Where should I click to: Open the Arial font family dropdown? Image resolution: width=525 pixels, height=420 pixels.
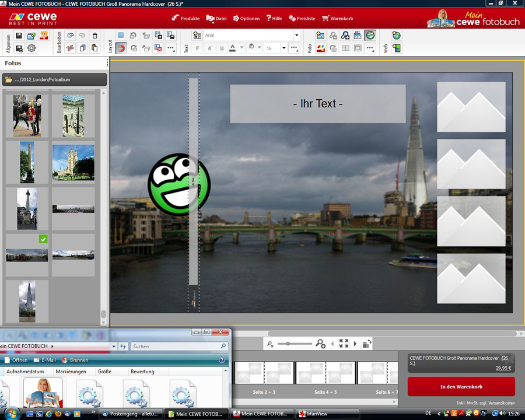[296, 36]
